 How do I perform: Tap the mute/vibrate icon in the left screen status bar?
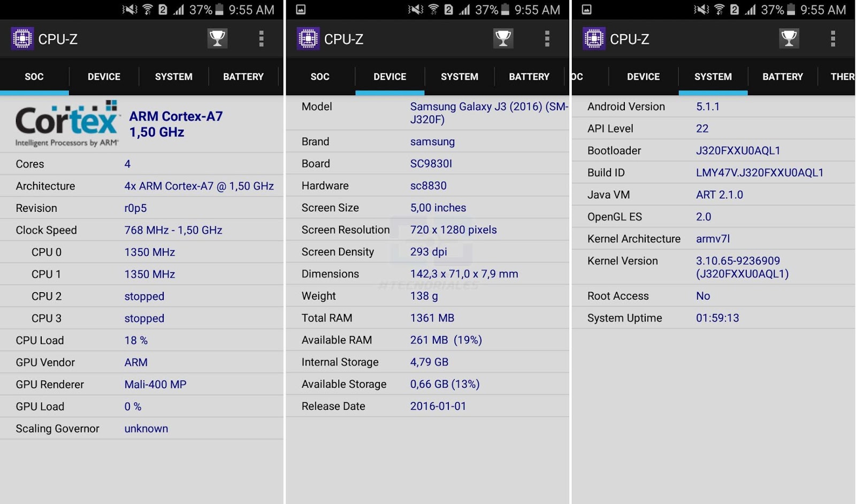(129, 10)
